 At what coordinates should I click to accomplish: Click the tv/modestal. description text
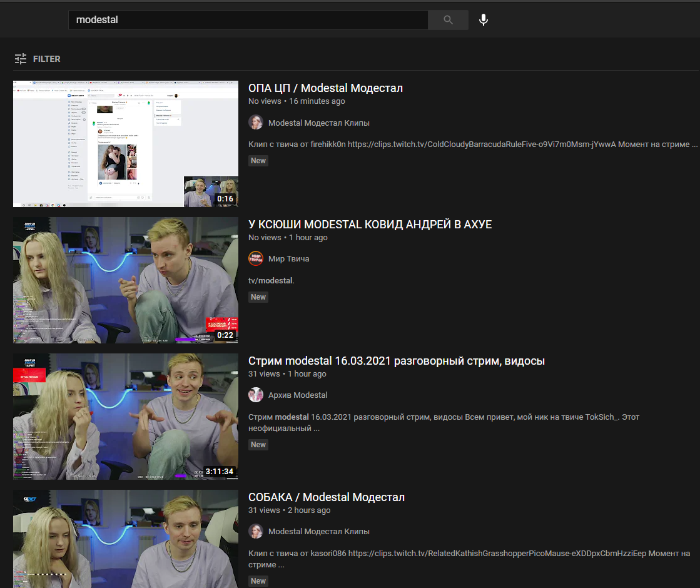[x=271, y=281]
